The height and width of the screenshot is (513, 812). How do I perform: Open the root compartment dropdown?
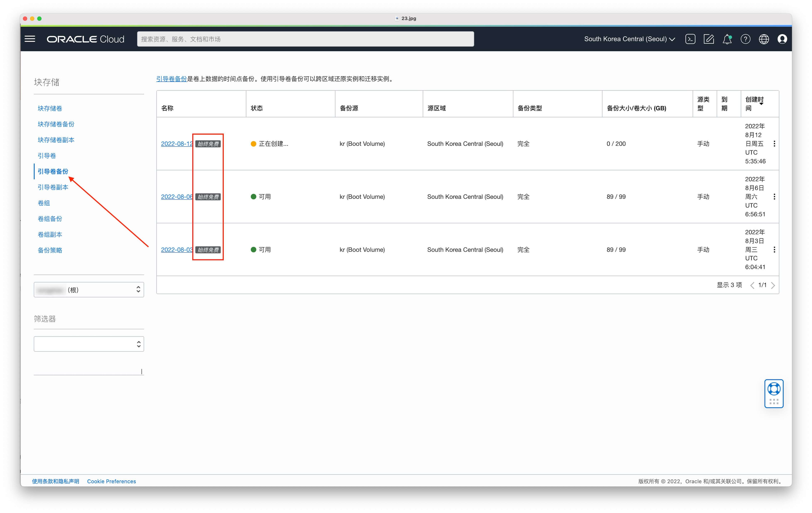point(89,290)
